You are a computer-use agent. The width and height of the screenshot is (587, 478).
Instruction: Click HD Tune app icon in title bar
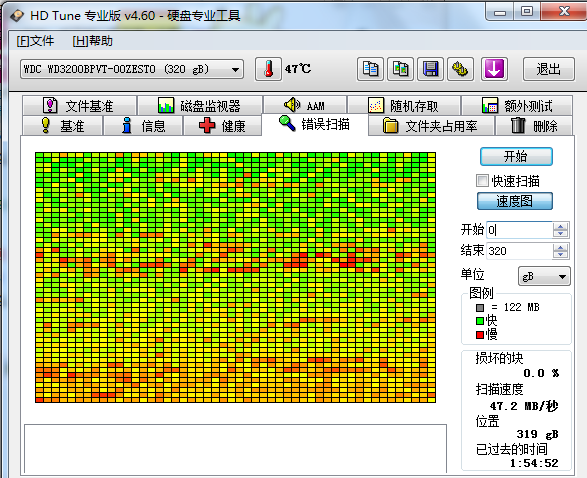[17, 16]
